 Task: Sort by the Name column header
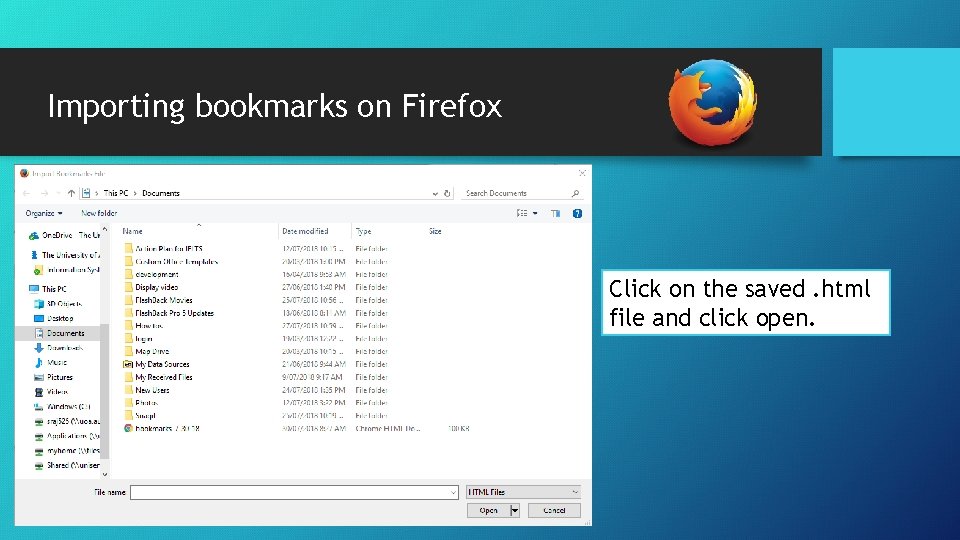coord(132,231)
